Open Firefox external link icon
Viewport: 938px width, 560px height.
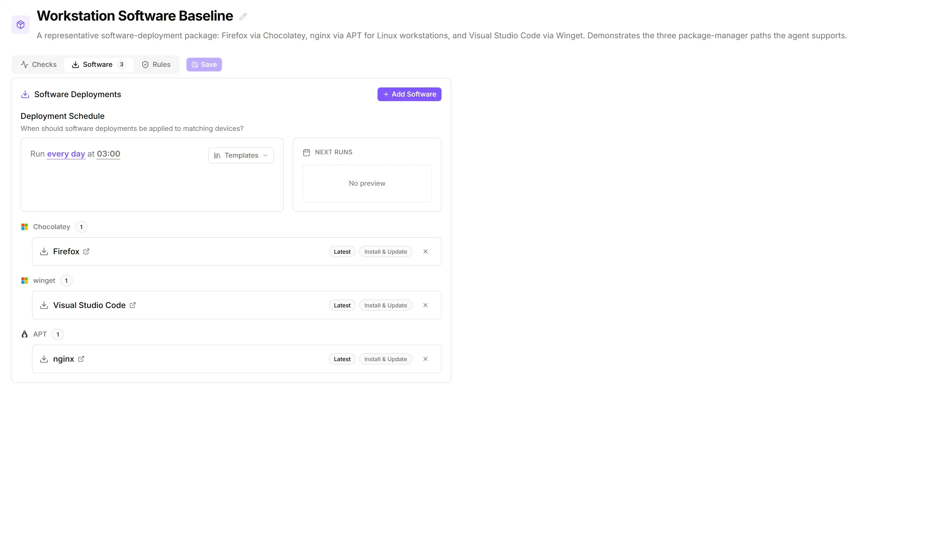point(86,251)
